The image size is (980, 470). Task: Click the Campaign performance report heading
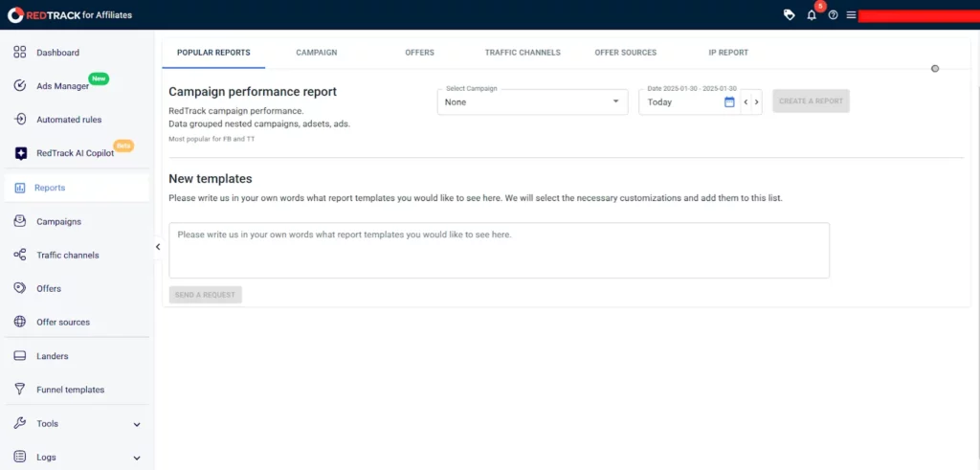click(253, 92)
